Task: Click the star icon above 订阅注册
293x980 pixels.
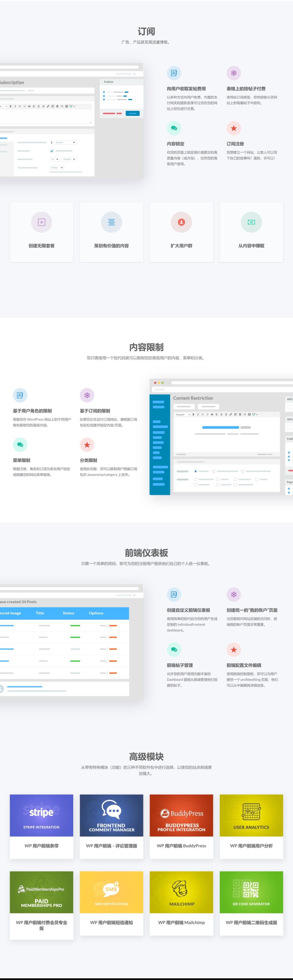Action: tap(234, 128)
